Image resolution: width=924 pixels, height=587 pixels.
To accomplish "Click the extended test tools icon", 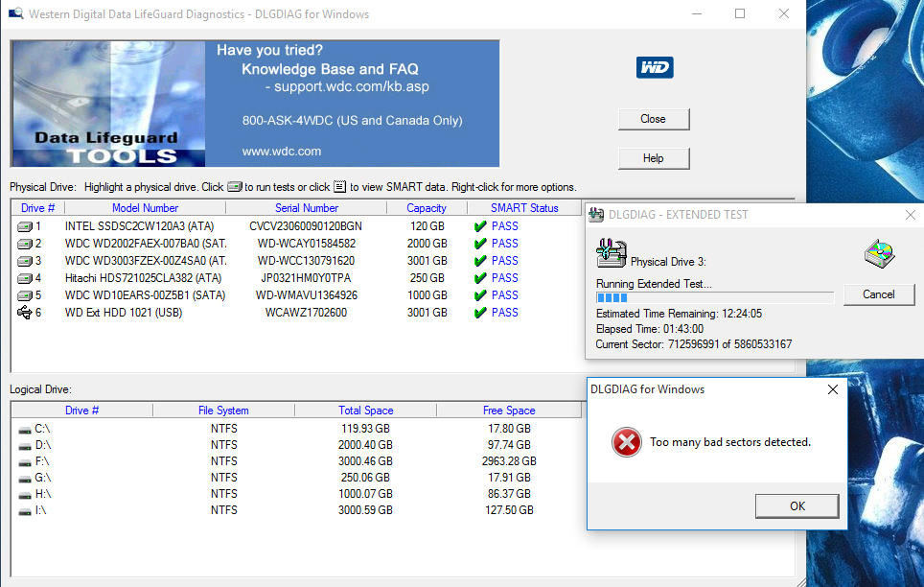I will click(x=611, y=253).
